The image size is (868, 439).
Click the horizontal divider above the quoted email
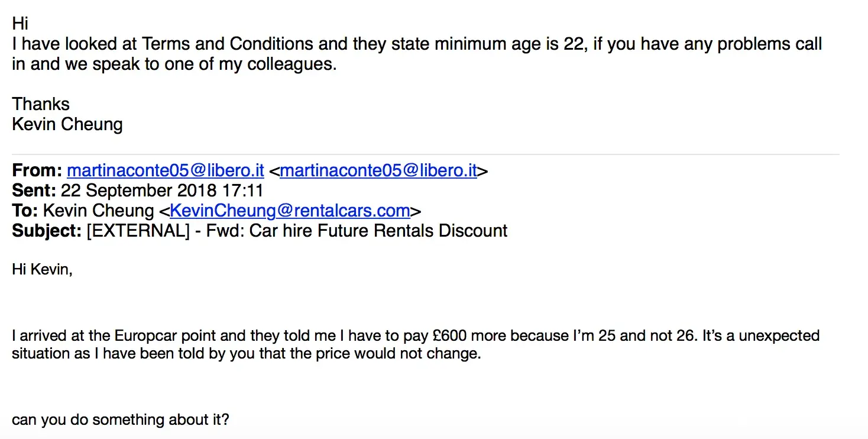click(x=426, y=154)
